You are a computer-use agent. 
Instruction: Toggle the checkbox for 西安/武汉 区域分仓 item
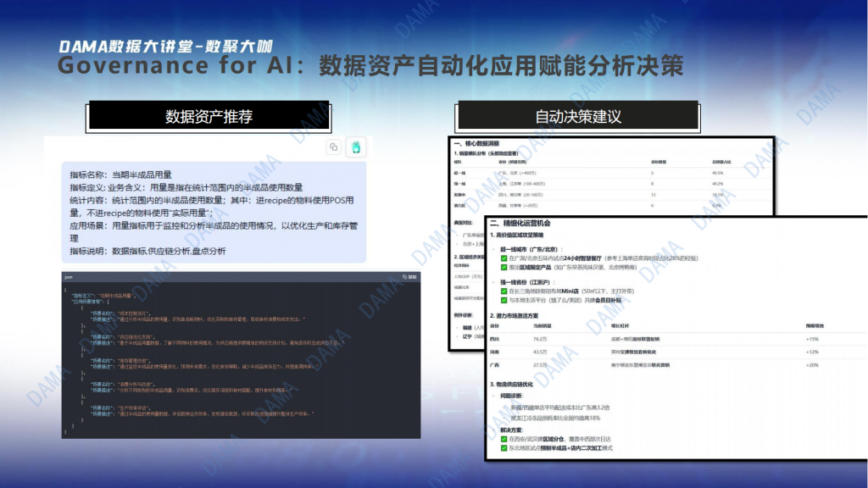click(x=504, y=439)
